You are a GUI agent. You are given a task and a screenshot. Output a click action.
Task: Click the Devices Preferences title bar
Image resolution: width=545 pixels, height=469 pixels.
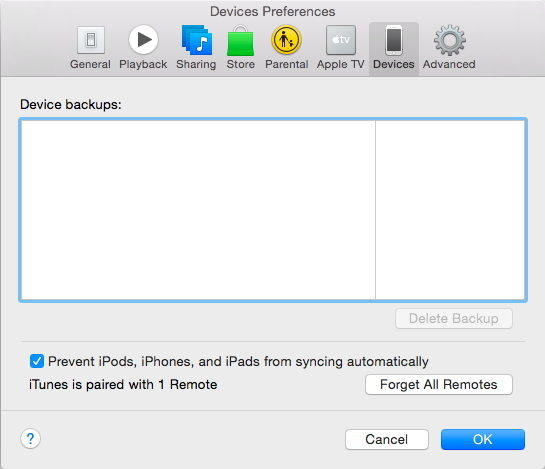(272, 11)
